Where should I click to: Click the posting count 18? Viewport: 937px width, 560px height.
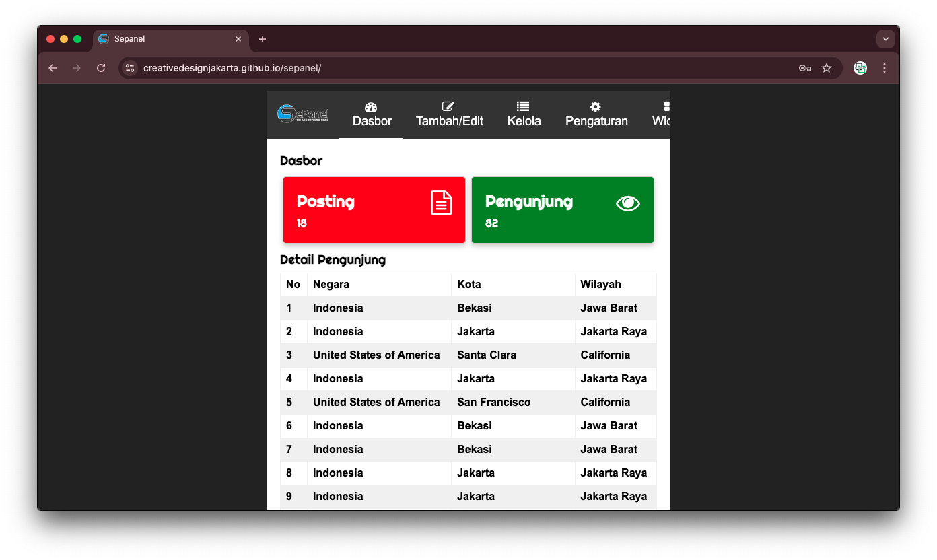pos(302,223)
